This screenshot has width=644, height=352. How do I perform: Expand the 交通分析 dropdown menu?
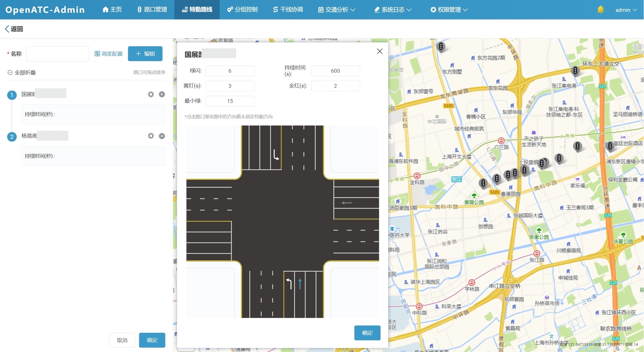(337, 10)
